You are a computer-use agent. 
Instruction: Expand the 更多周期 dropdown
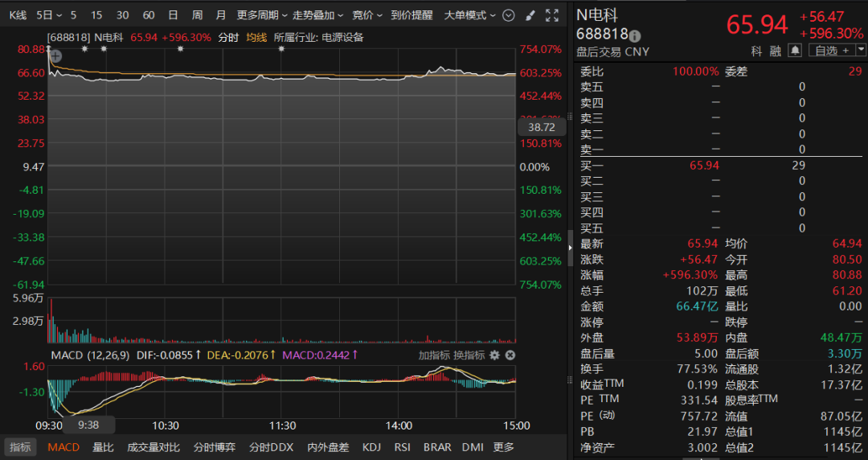pyautogui.click(x=262, y=15)
